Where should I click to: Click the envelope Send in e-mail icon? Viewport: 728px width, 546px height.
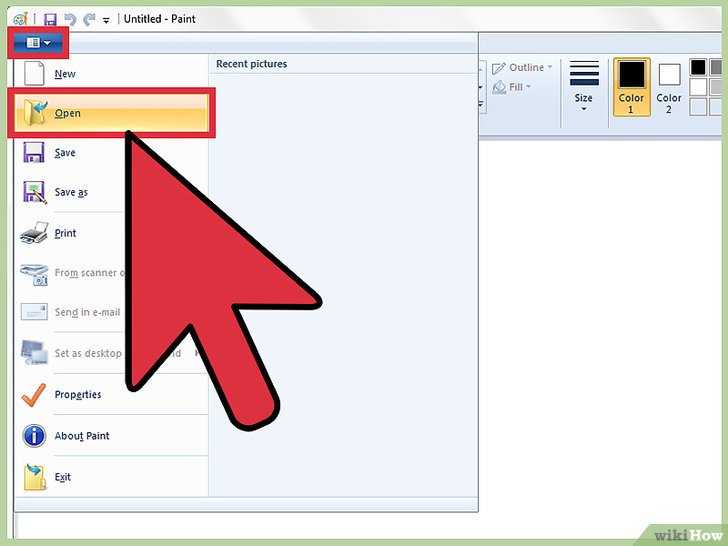34,312
